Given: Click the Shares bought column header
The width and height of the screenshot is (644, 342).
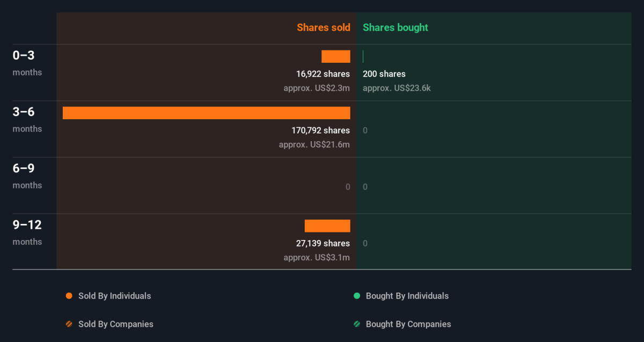Looking at the screenshot, I should tap(396, 27).
